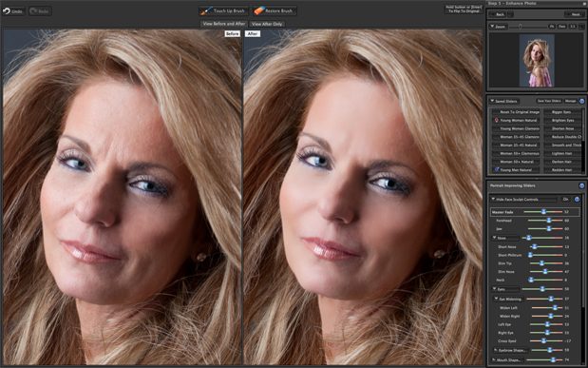Set zoom to 1:1
Viewport: 588px width, 368px height.
coord(573,27)
